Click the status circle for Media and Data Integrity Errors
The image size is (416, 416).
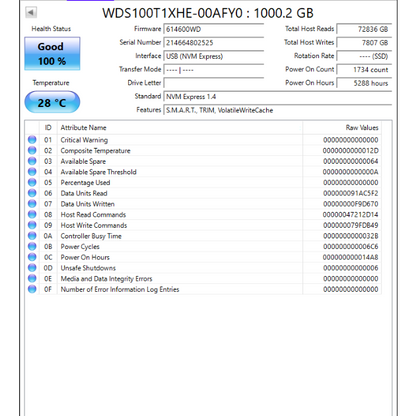pyautogui.click(x=32, y=278)
